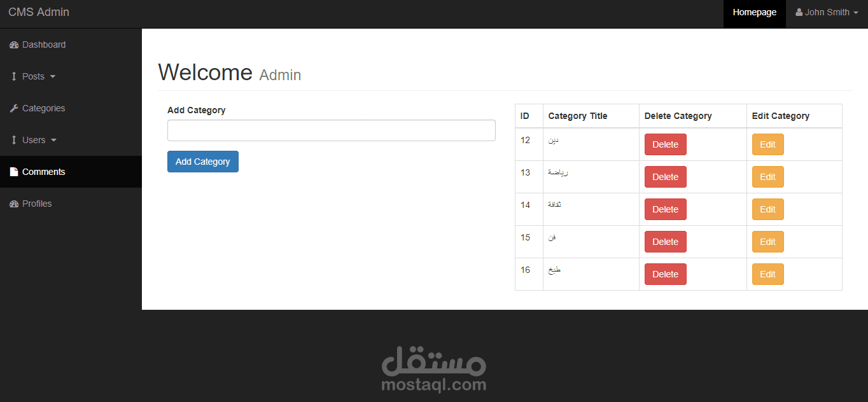The height and width of the screenshot is (402, 868).
Task: Open the Comments sidebar item
Action: 71,172
